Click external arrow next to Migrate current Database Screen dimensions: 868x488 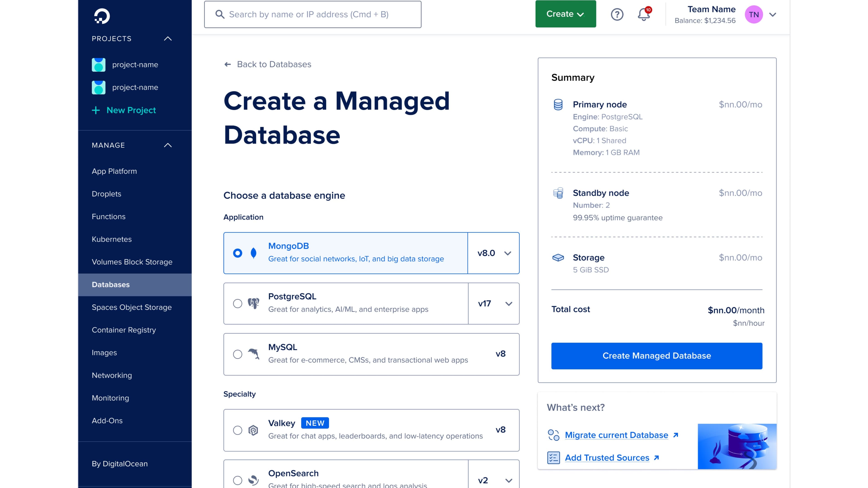click(x=676, y=435)
